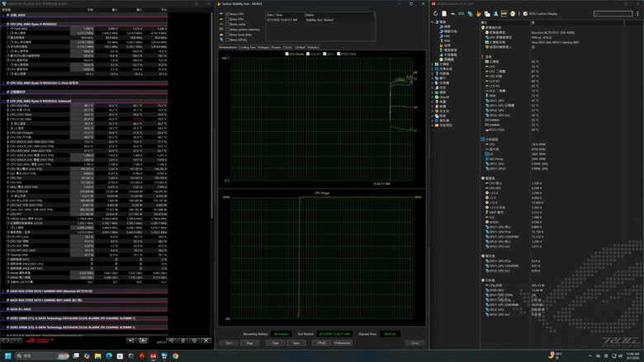This screenshot has width=644, height=362.
Task: Switch to the Temperatures tab
Action: click(x=228, y=48)
